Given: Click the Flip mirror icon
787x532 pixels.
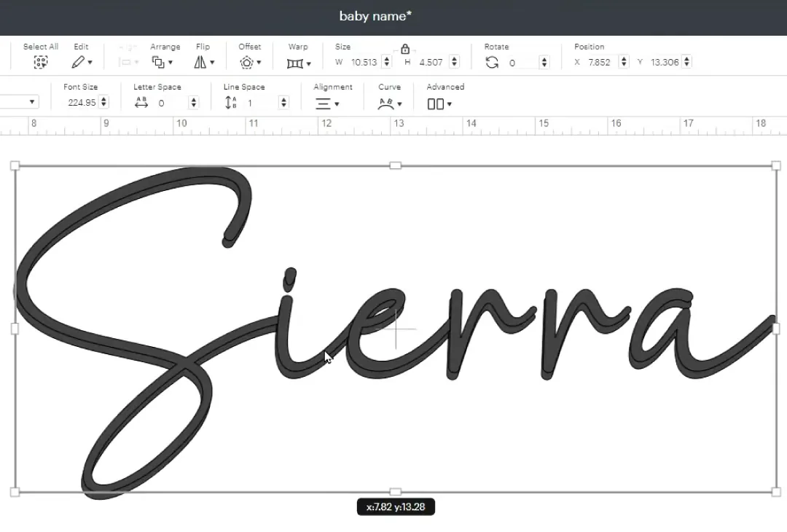Looking at the screenshot, I should [x=200, y=62].
